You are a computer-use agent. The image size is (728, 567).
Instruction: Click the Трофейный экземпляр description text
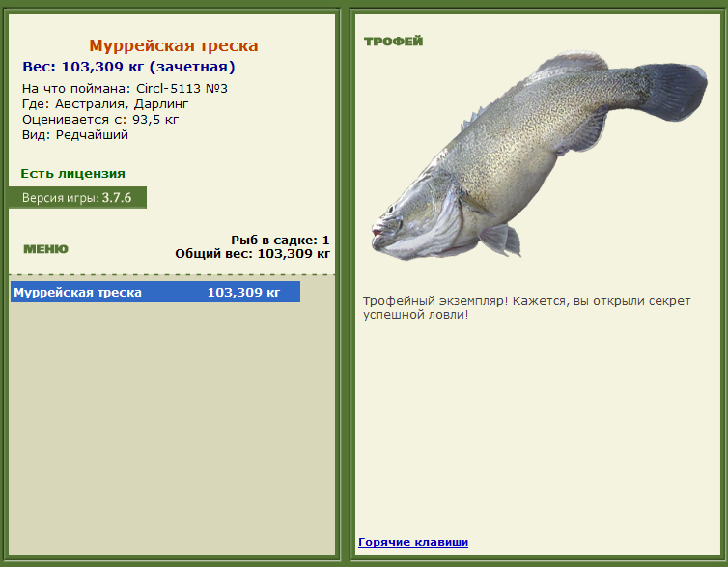tap(526, 307)
